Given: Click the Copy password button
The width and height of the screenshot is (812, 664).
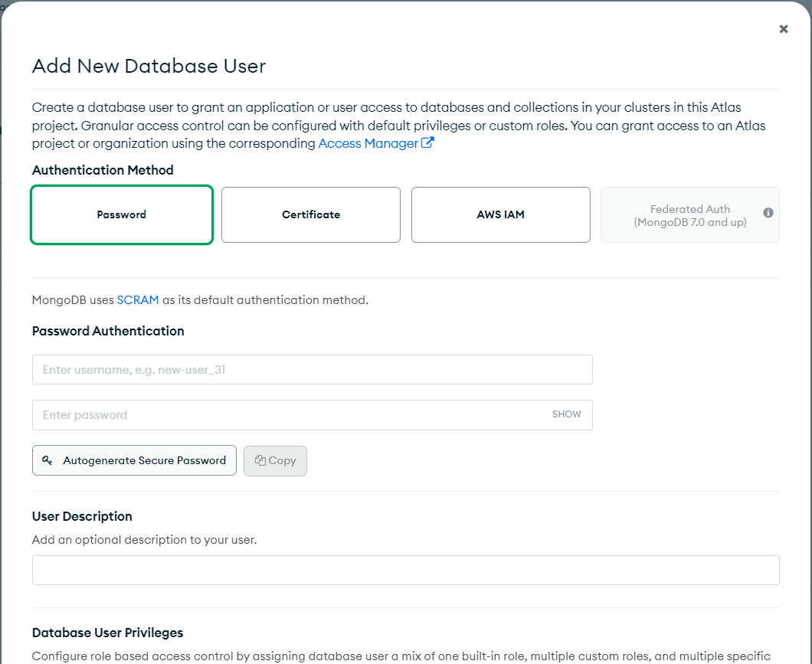Looking at the screenshot, I should point(276,460).
